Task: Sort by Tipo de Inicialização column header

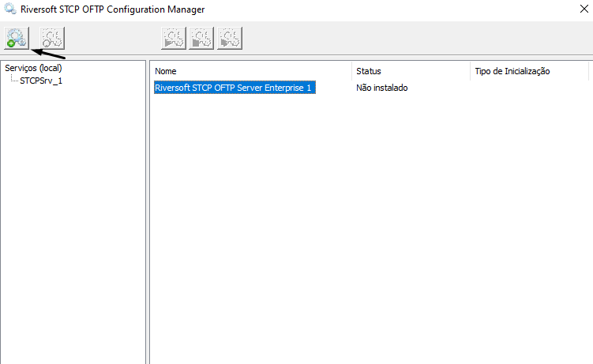Action: click(530, 71)
